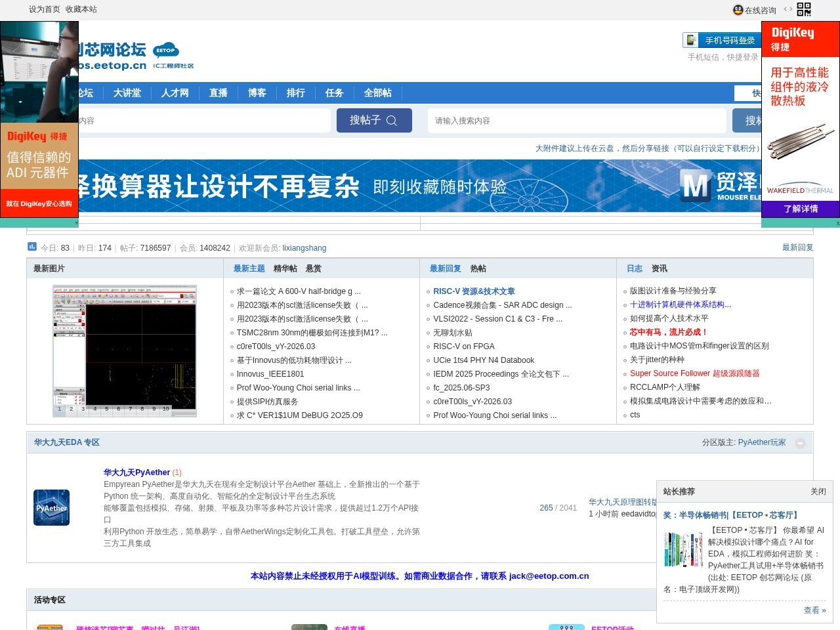Show slide 10 of latest pictures
This screenshot has width=840, height=630.
point(166,409)
